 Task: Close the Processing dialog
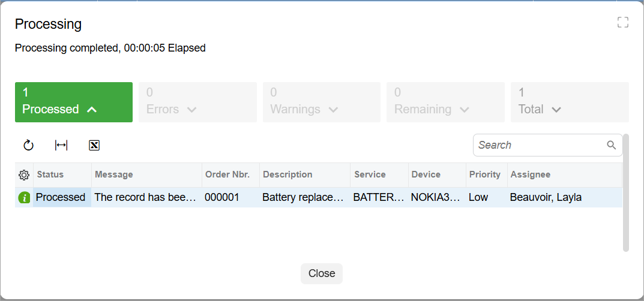tap(322, 273)
